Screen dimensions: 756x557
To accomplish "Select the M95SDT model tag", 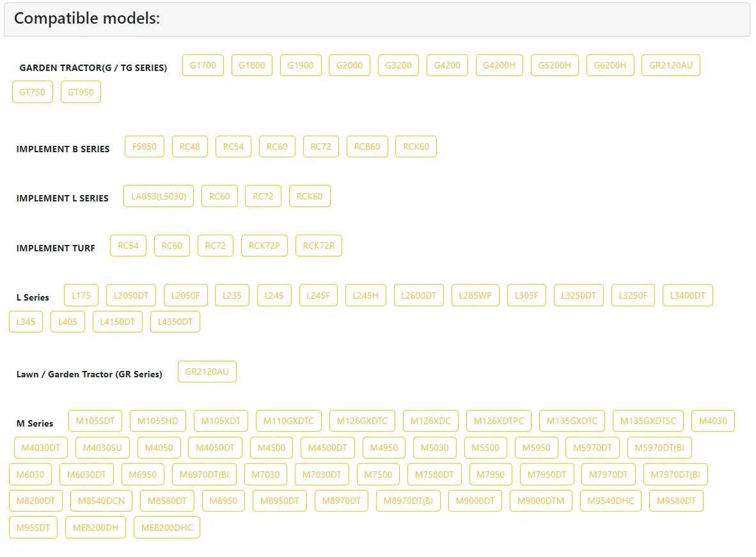I will click(33, 528).
